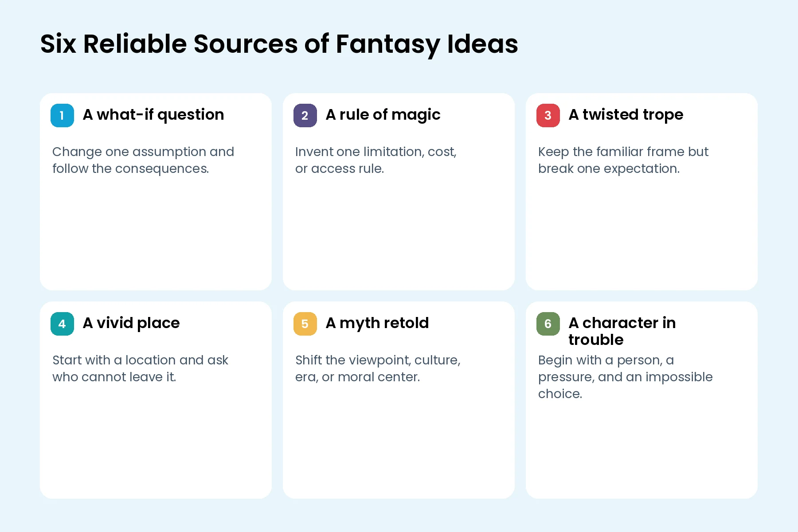Select the 'A myth retold' heading
Viewport: 798px width, 532px height.
click(x=377, y=323)
